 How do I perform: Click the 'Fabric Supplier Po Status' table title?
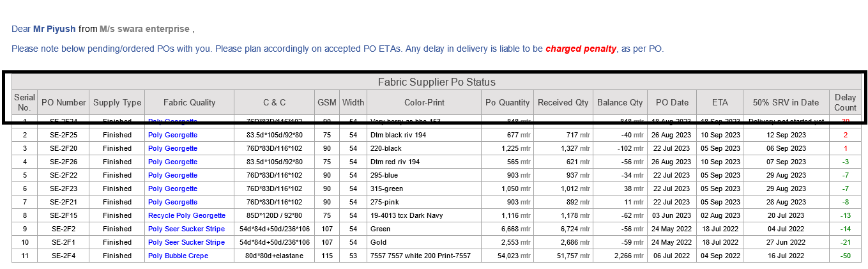tap(436, 82)
